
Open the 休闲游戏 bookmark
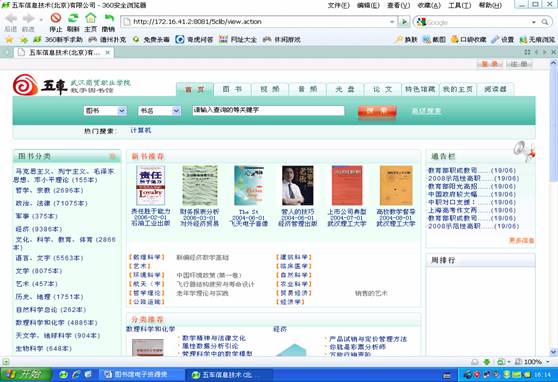[282, 40]
